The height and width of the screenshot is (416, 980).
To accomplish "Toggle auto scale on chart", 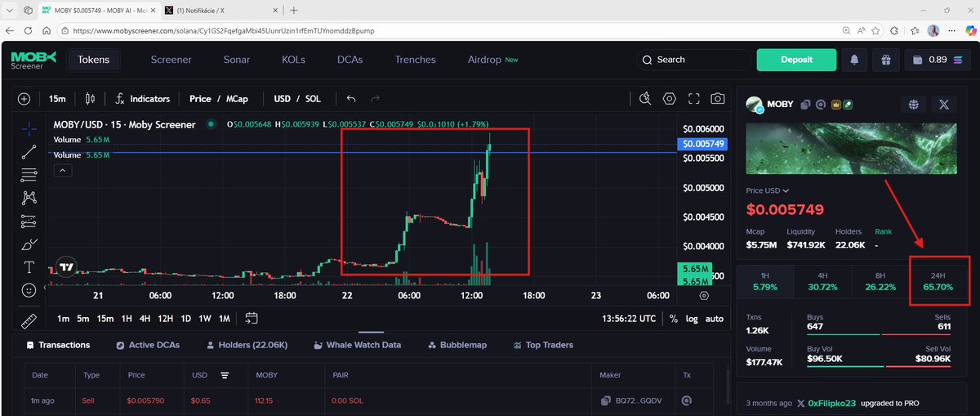I will pos(715,319).
